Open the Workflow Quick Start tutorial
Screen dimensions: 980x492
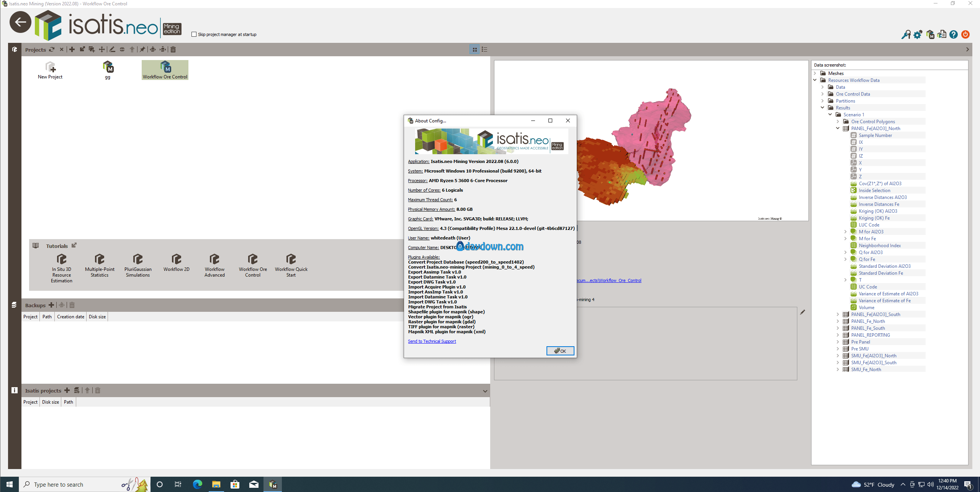pyautogui.click(x=291, y=265)
